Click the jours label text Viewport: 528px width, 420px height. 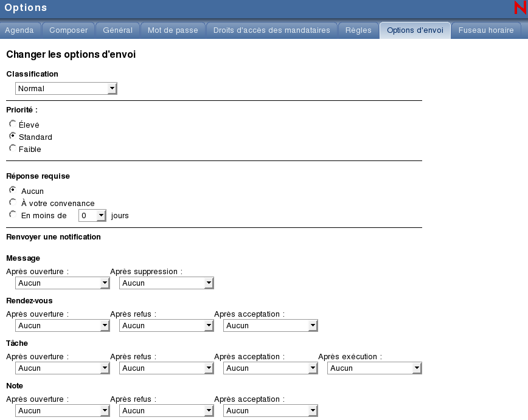[120, 216]
